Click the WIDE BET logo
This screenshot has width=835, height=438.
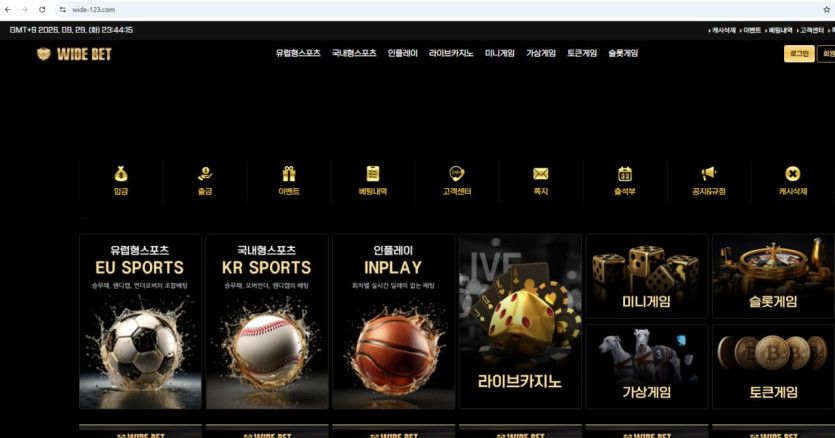(74, 54)
